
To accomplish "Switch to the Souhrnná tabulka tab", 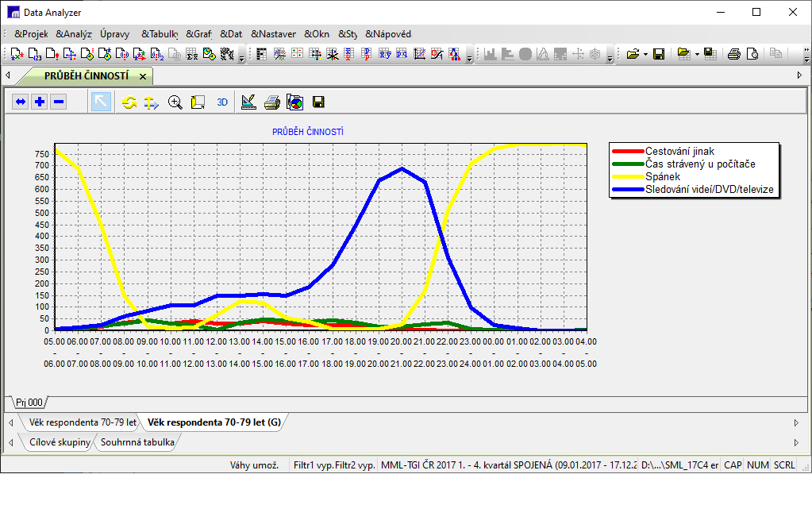I will (137, 442).
